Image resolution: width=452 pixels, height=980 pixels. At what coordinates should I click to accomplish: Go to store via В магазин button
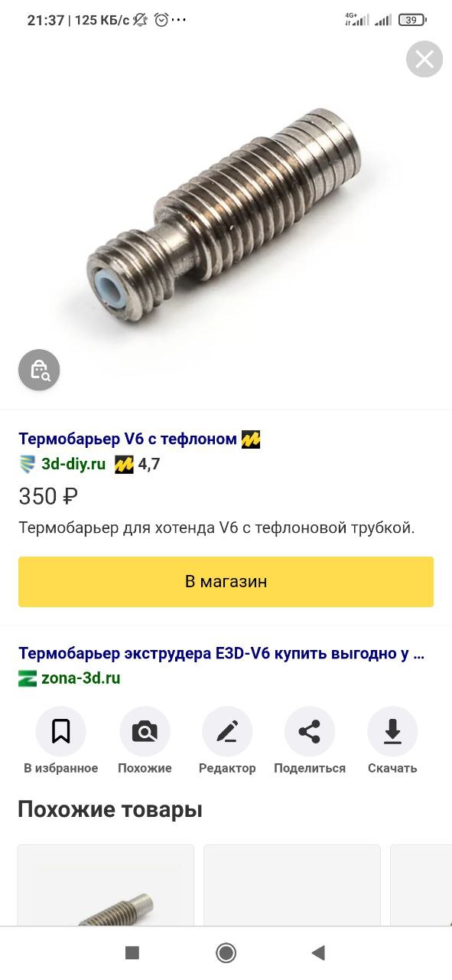(x=226, y=581)
